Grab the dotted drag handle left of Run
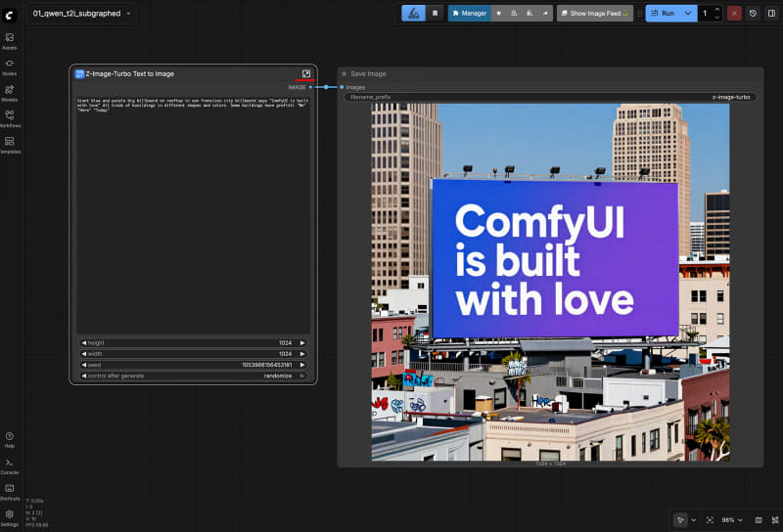 (x=640, y=14)
